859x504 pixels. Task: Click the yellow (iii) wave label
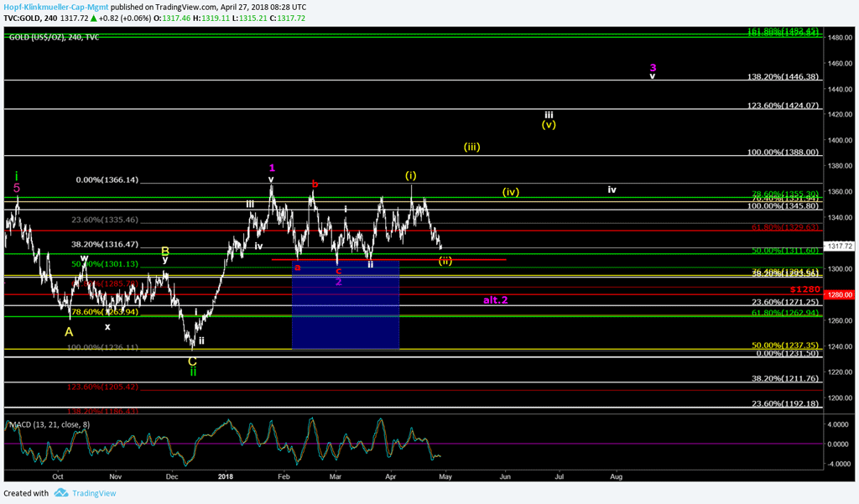471,147
